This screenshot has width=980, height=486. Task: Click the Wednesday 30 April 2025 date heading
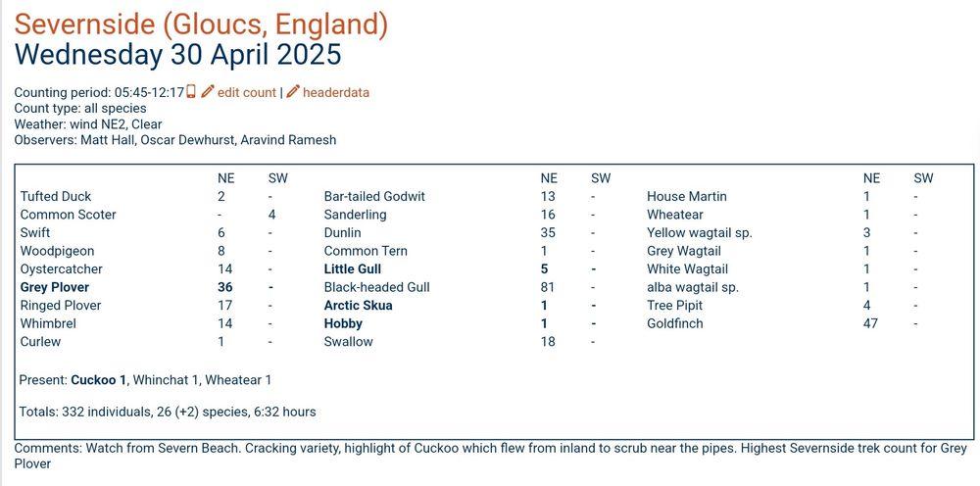tap(178, 55)
